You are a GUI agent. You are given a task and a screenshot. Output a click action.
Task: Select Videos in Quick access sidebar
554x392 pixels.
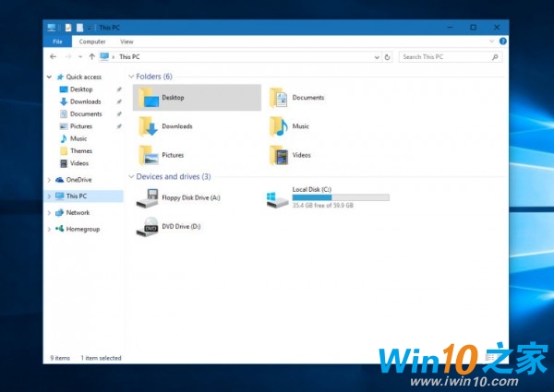79,163
